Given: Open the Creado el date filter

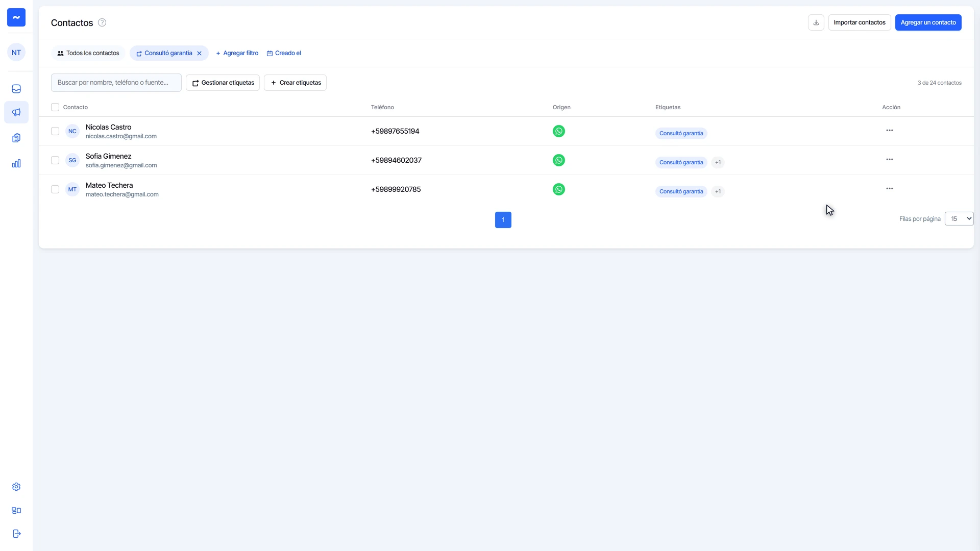Looking at the screenshot, I should tap(284, 53).
